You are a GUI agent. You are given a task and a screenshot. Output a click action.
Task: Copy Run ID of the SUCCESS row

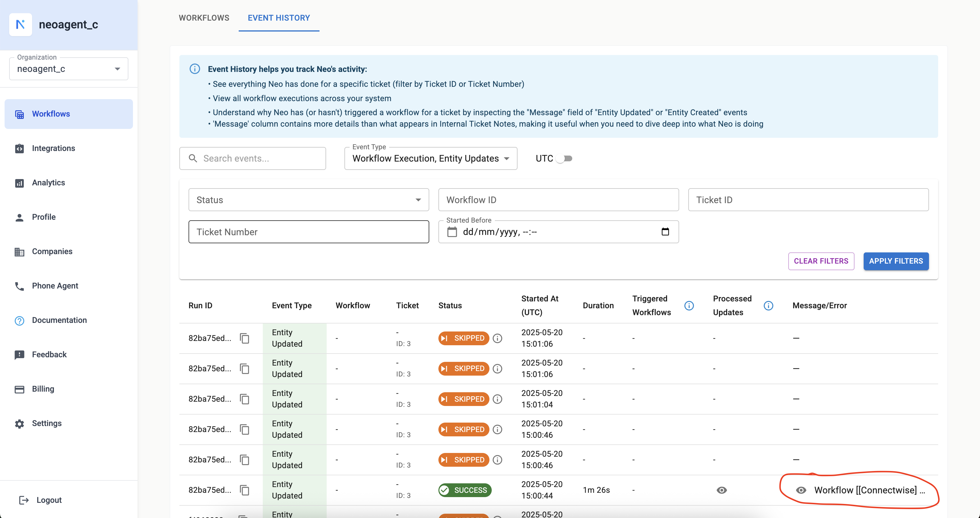pos(245,490)
